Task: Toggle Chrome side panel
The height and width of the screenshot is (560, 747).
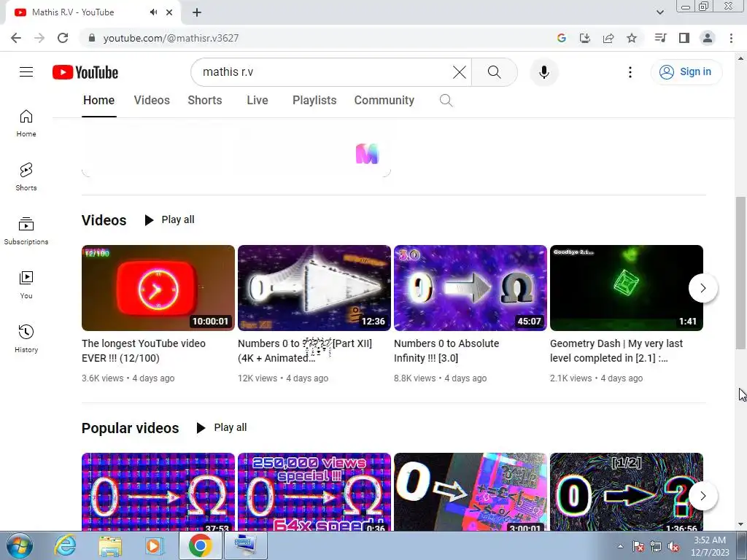Action: (x=684, y=38)
